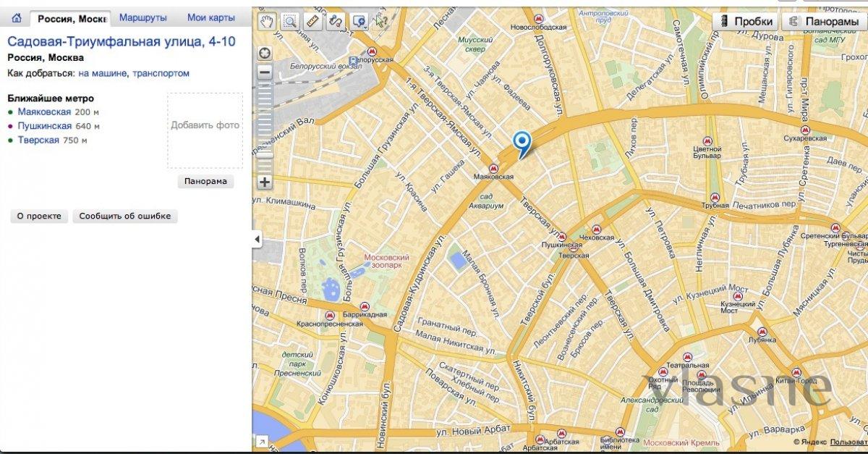Click Баррикадная metro station icon

[x=365, y=306]
